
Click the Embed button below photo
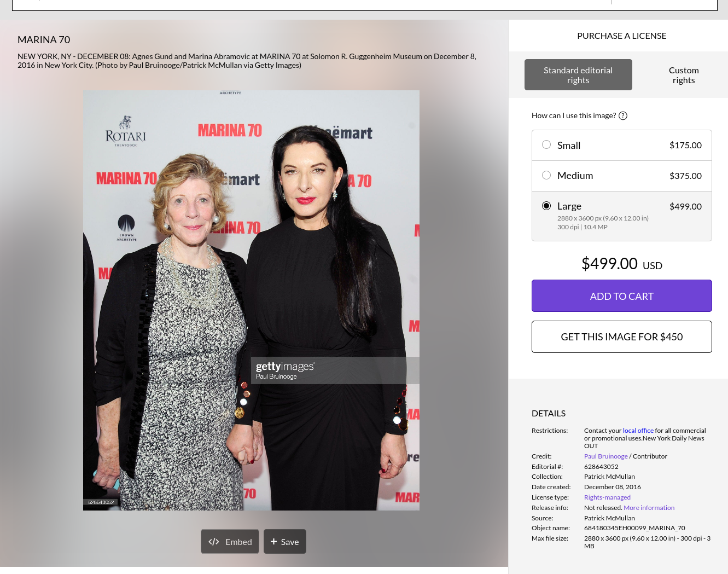[230, 541]
